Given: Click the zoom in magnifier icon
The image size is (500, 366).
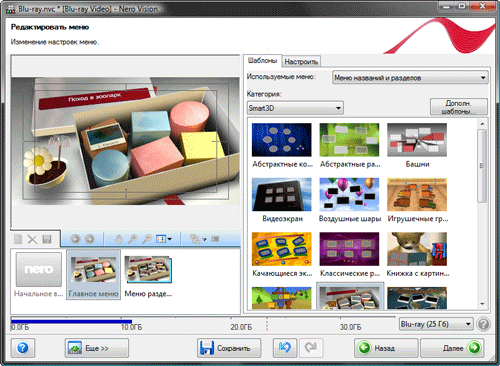Looking at the screenshot, I should tap(132, 239).
